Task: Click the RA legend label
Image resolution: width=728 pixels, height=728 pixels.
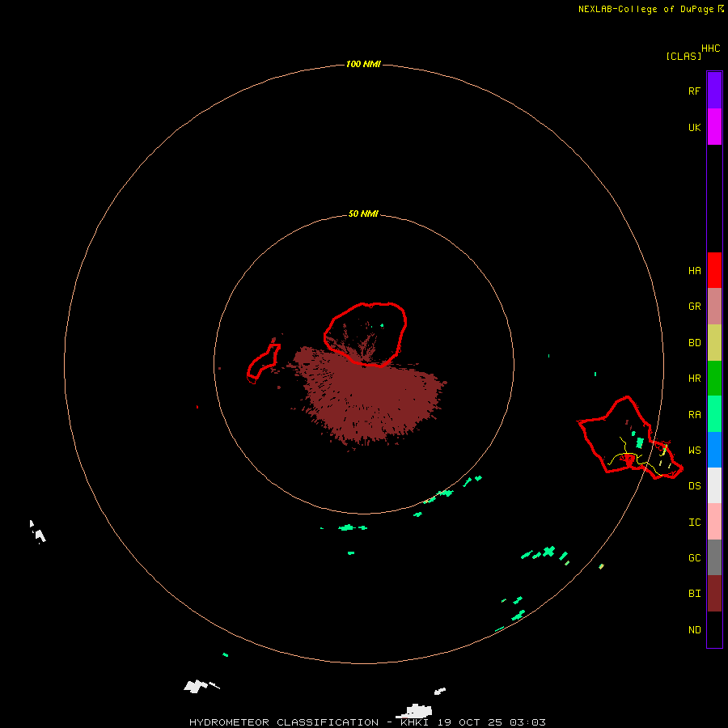Action: click(694, 415)
